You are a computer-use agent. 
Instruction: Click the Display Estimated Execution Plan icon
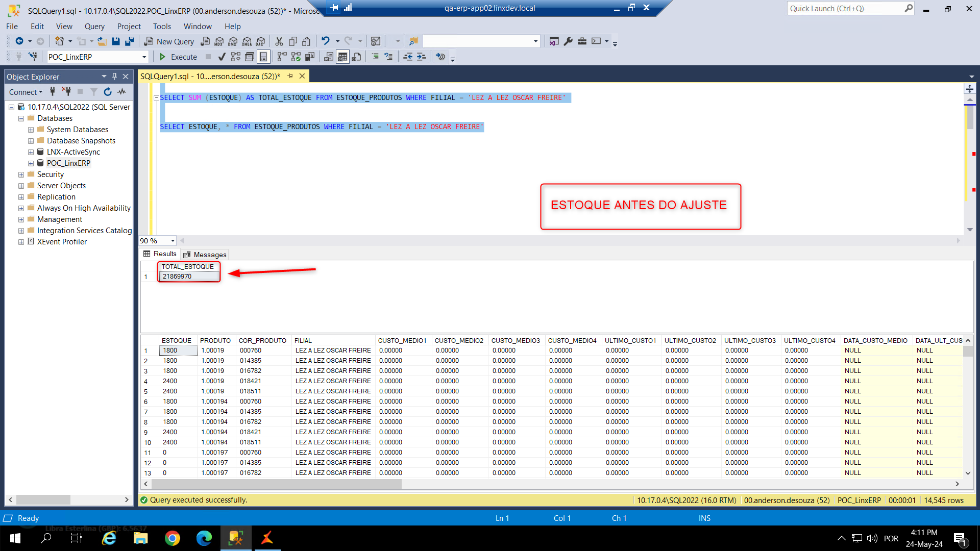pyautogui.click(x=235, y=57)
